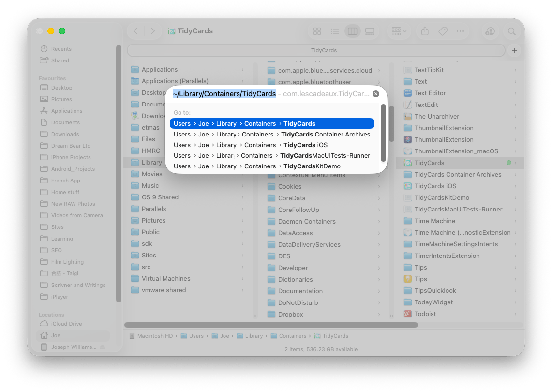
Task: Switch to icon view in the toolbar
Action: click(x=317, y=31)
